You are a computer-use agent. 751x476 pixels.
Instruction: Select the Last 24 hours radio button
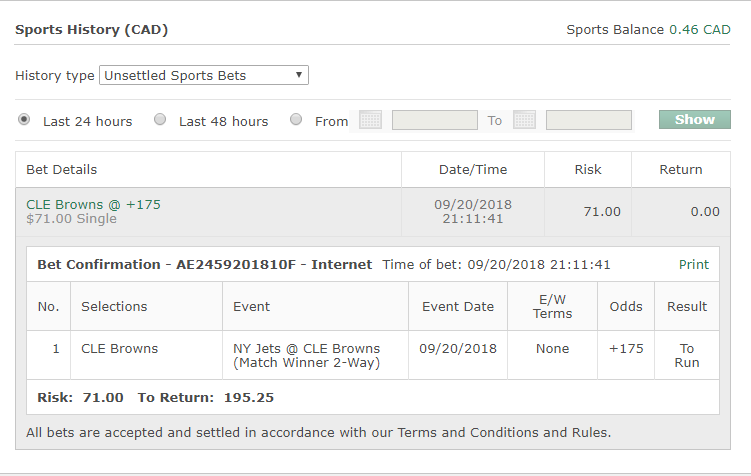coord(24,120)
